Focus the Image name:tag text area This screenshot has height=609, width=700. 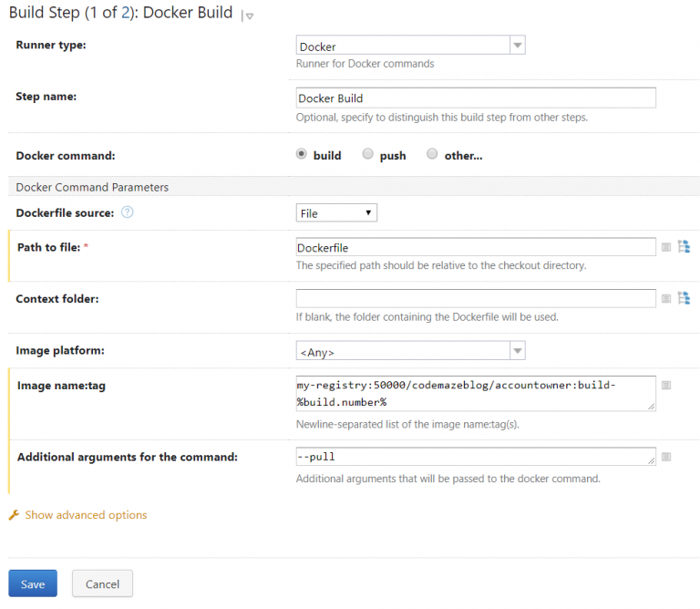tap(475, 393)
